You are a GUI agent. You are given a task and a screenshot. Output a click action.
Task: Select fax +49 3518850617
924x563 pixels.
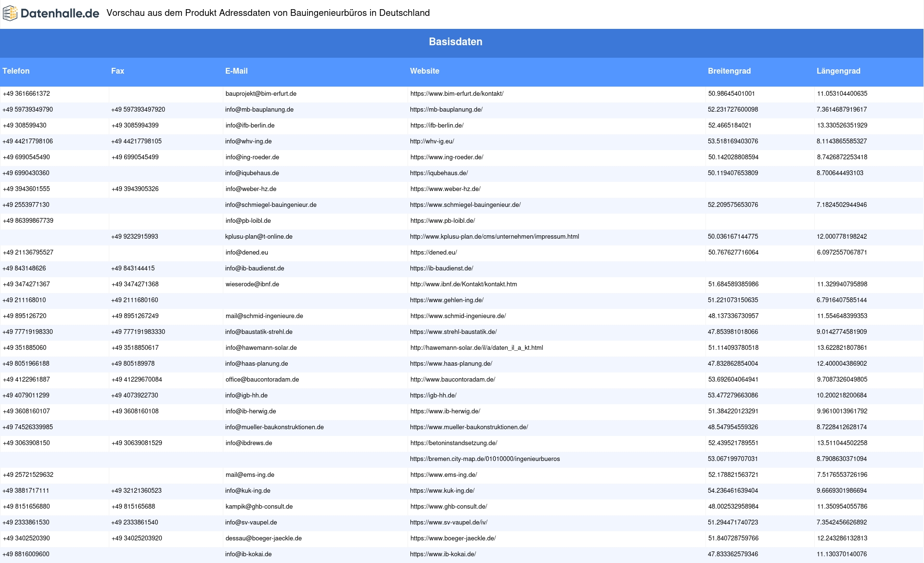135,348
